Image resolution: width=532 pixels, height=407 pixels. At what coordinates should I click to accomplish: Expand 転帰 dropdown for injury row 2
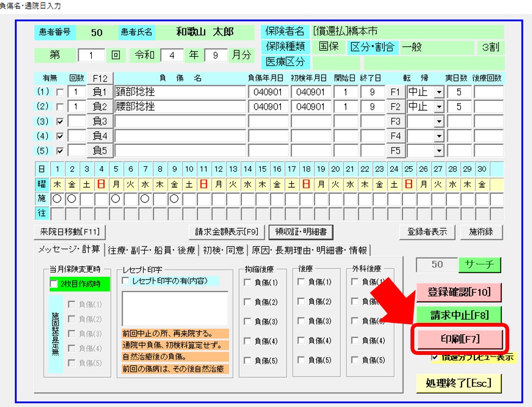tap(439, 107)
